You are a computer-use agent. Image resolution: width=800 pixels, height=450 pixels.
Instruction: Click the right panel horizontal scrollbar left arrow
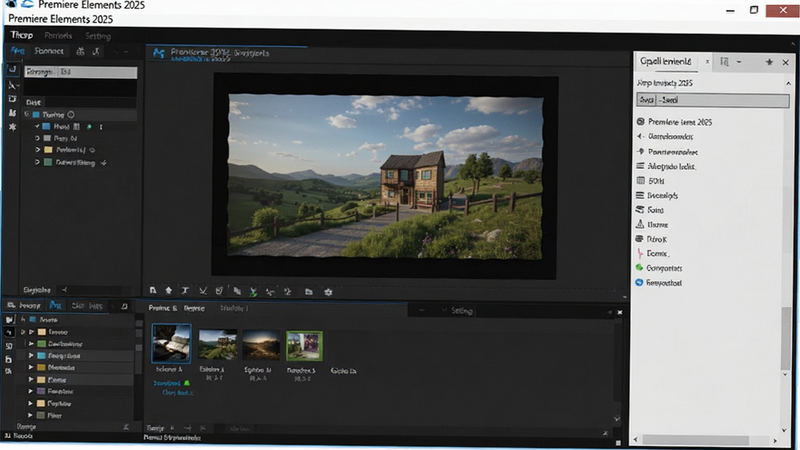coord(636,439)
